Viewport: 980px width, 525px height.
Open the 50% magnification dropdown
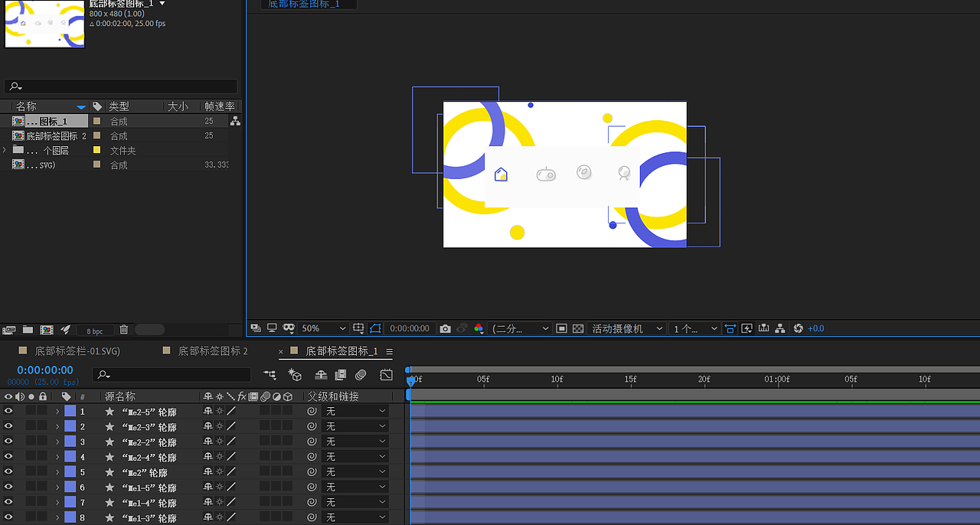pyautogui.click(x=324, y=328)
